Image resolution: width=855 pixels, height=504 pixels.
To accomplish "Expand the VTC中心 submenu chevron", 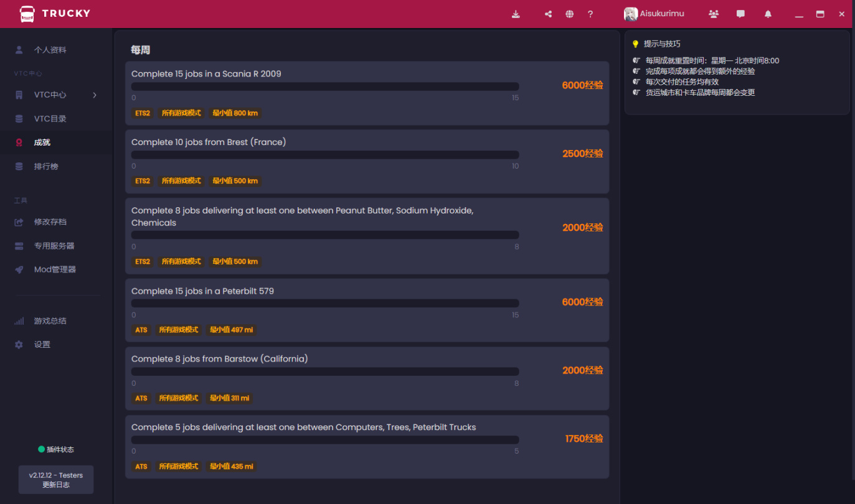I will click(95, 95).
